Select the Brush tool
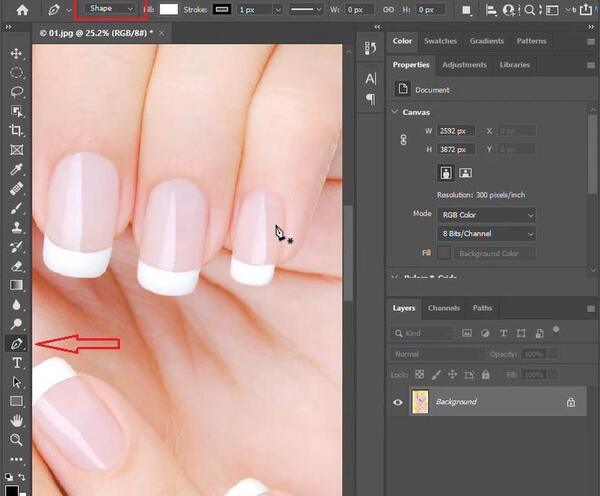 [16, 208]
